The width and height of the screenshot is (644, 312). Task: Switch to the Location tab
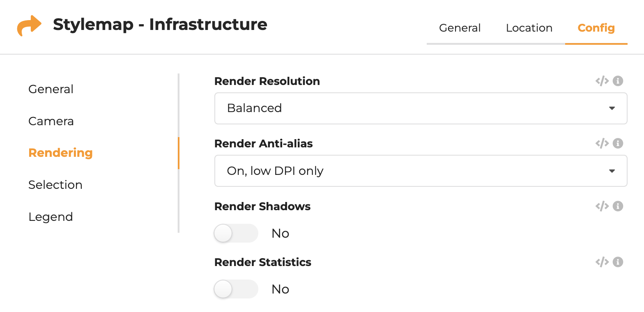coord(529,28)
